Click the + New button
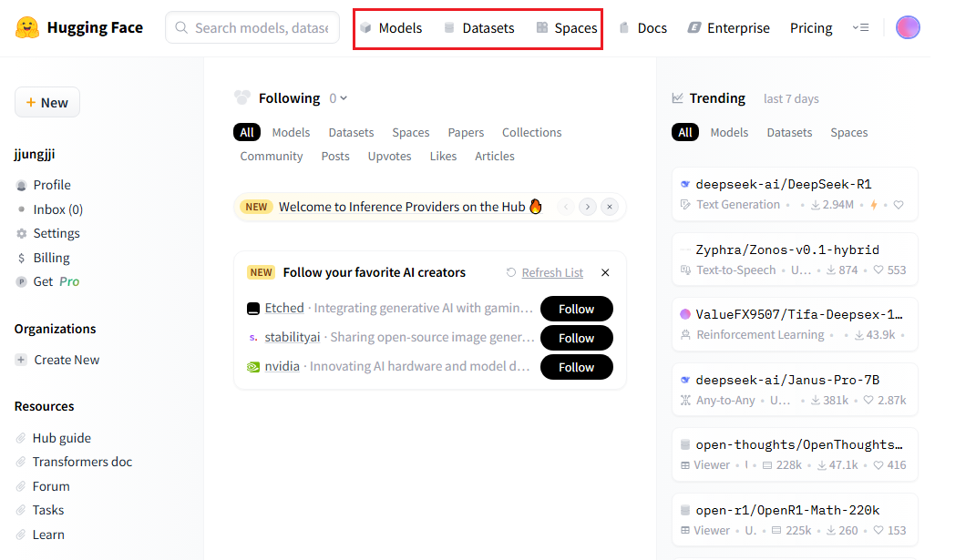Screen dimensions: 976x560 [47, 103]
